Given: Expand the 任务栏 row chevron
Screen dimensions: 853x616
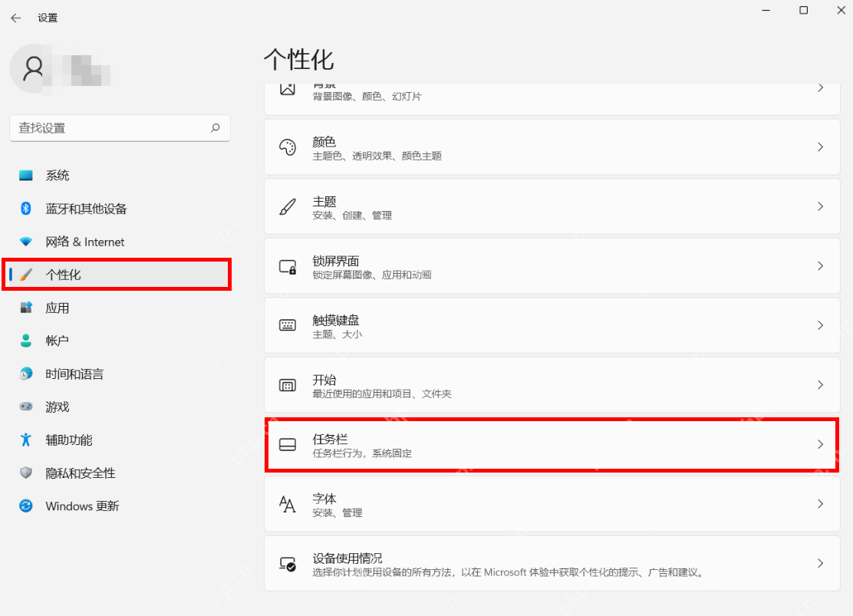Looking at the screenshot, I should [820, 445].
